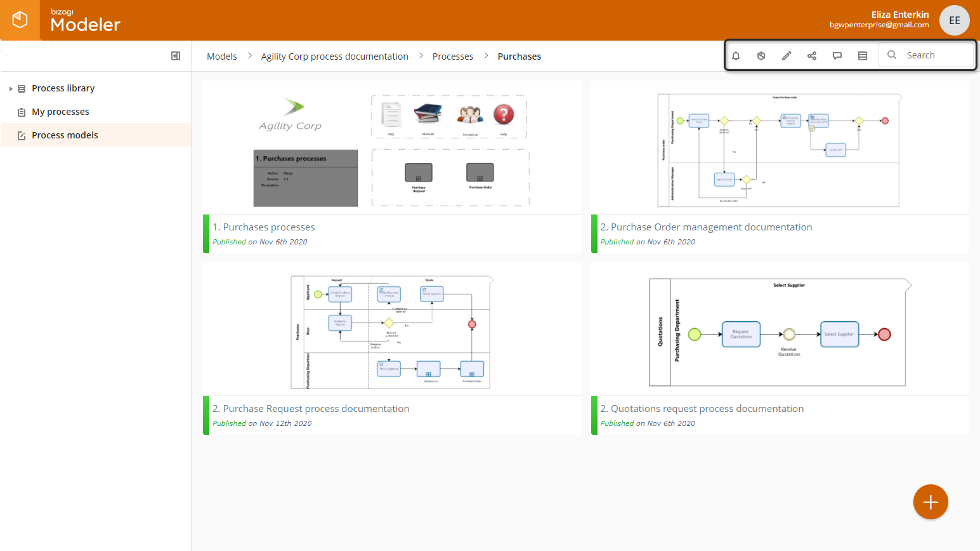The image size is (980, 551).
Task: Open the Purchases processes thumbnail
Action: click(392, 147)
